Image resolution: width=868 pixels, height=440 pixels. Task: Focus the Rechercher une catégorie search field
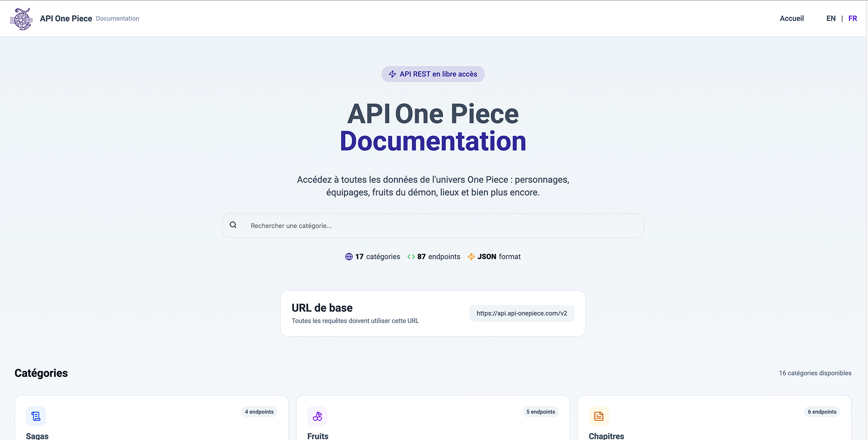[433, 226]
